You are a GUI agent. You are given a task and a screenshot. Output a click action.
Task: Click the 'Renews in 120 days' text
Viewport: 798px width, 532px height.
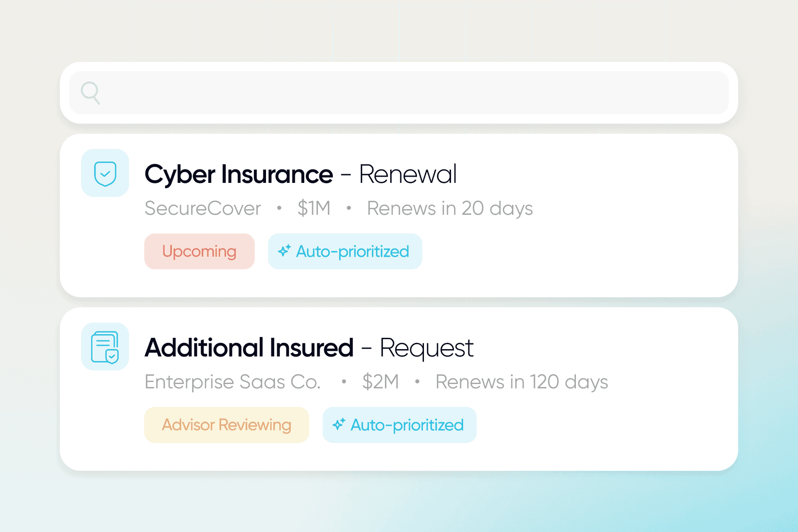522,382
